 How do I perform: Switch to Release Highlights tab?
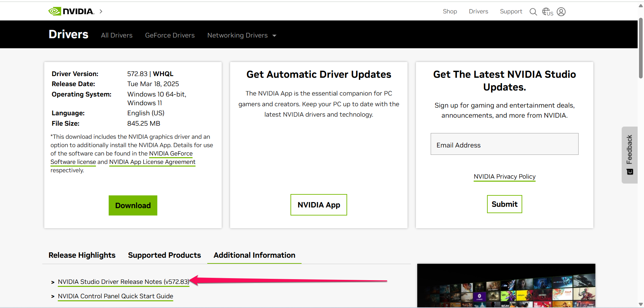coord(82,255)
